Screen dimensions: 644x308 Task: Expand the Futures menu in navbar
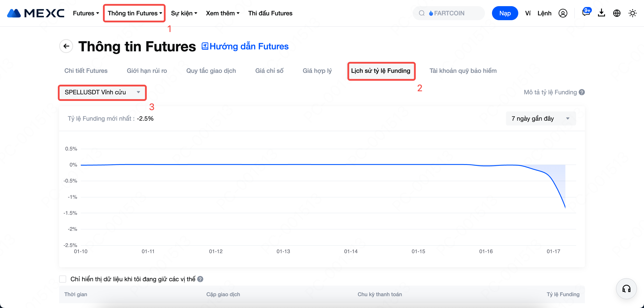click(86, 13)
